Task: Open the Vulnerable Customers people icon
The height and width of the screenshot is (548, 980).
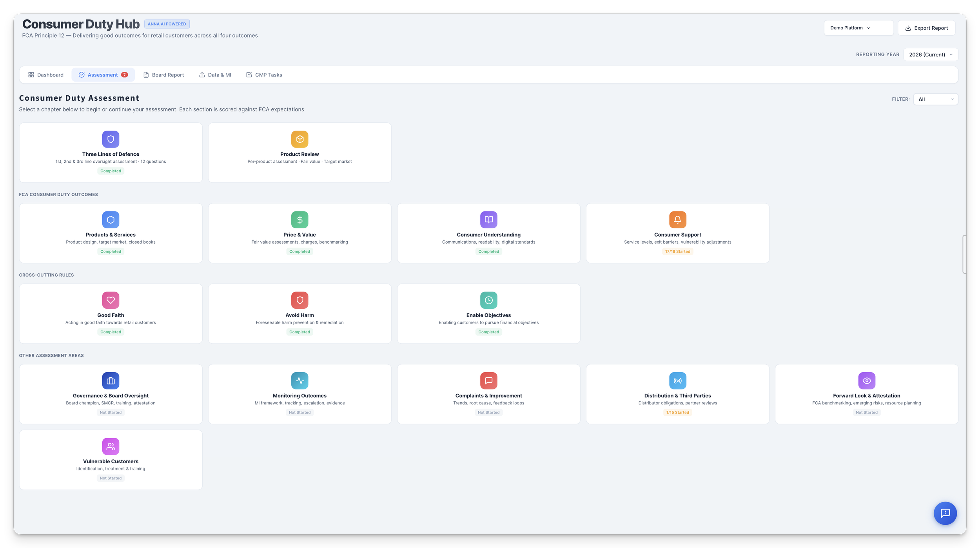Action: [x=111, y=446]
